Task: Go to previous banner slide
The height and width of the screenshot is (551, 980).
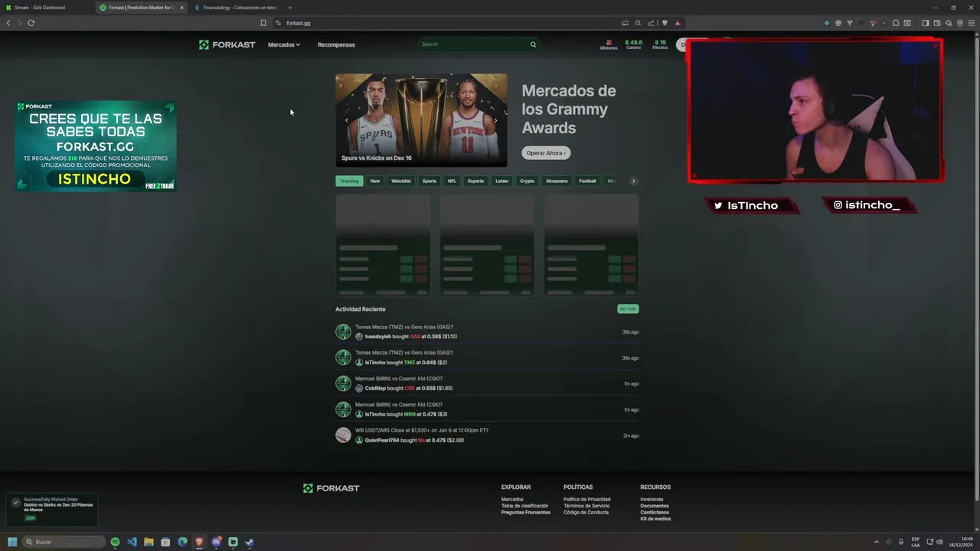Action: click(346, 120)
